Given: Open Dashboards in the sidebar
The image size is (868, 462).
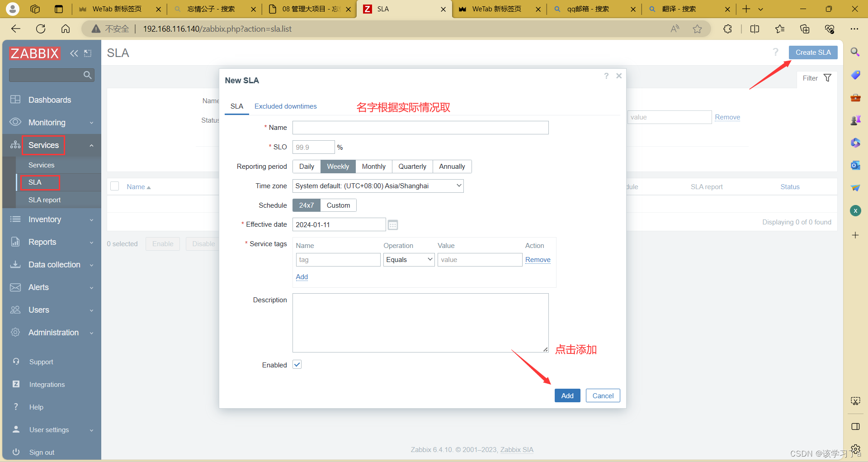Looking at the screenshot, I should click(x=52, y=100).
